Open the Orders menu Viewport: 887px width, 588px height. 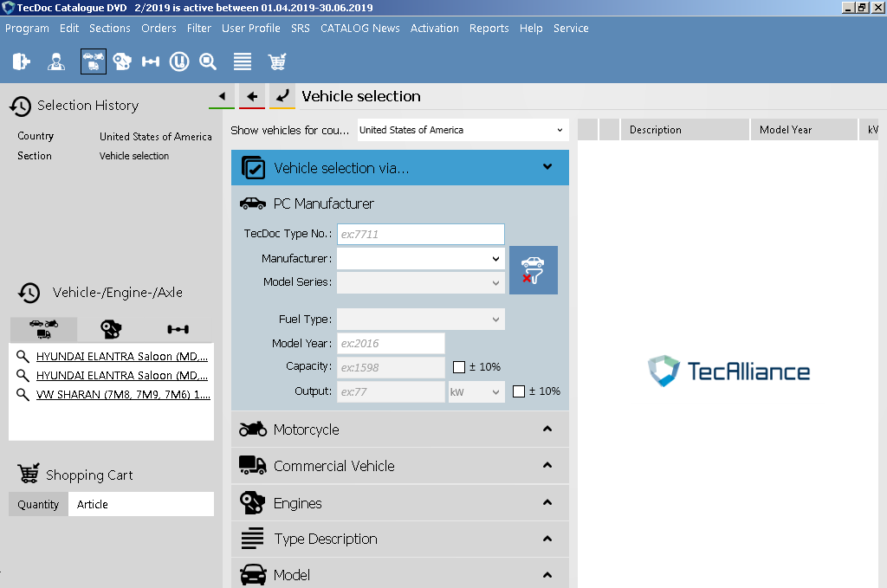[x=159, y=29]
